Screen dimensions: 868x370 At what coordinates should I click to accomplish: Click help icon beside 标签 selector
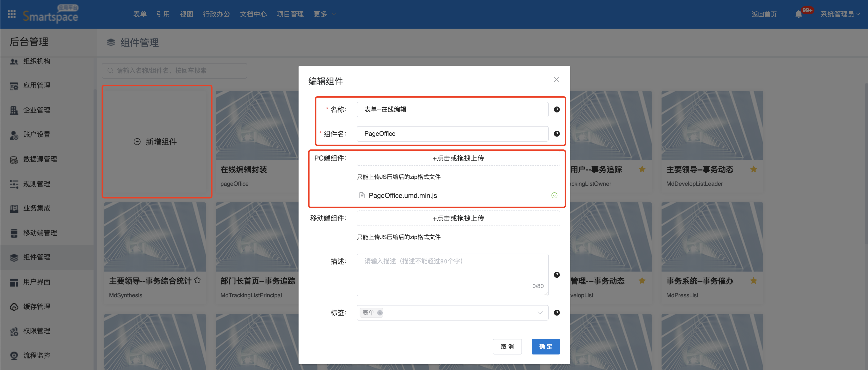point(557,312)
